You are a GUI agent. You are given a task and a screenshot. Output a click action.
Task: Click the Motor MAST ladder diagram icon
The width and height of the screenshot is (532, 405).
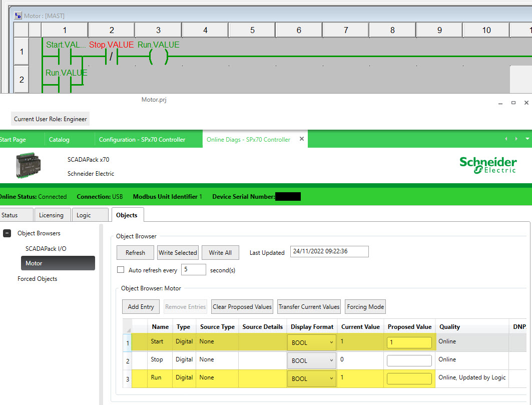pos(18,16)
